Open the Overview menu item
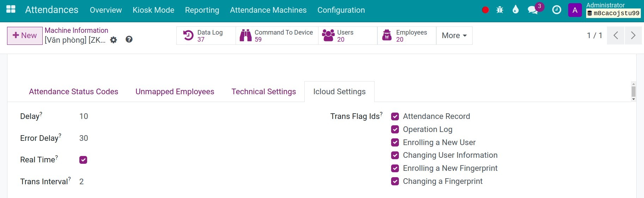Viewport: 644px width, 198px height. tap(106, 10)
